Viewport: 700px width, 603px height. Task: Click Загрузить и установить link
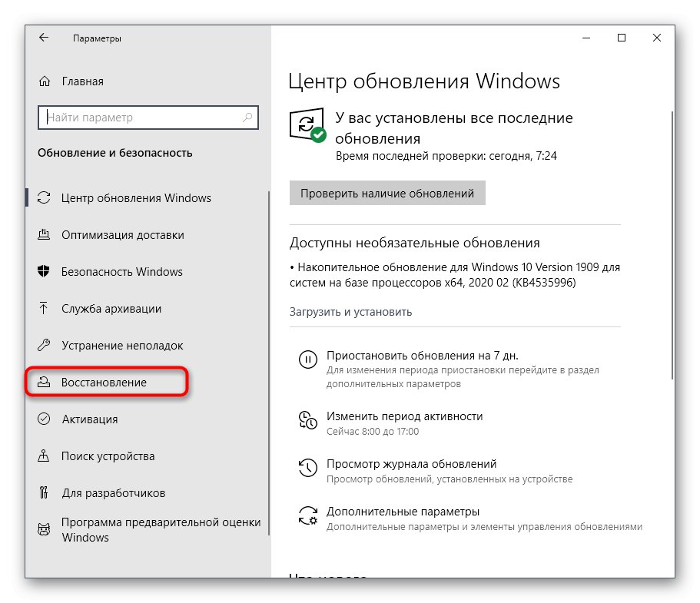pyautogui.click(x=350, y=312)
